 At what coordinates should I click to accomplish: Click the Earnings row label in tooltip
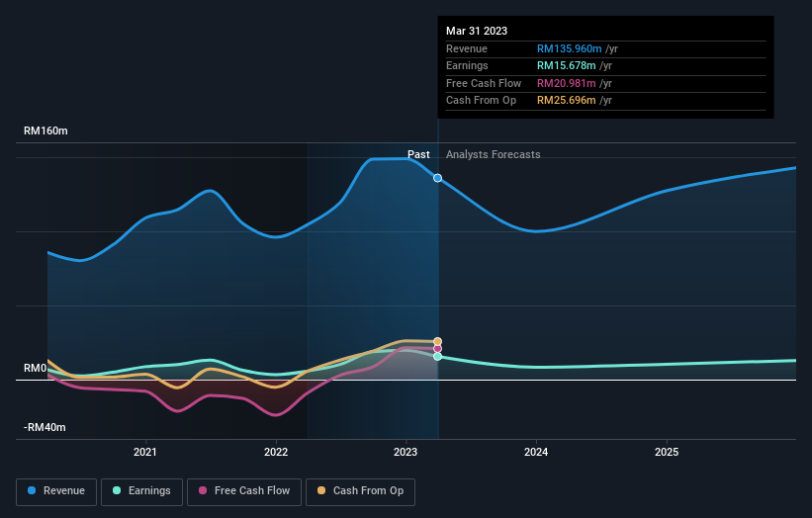point(467,65)
